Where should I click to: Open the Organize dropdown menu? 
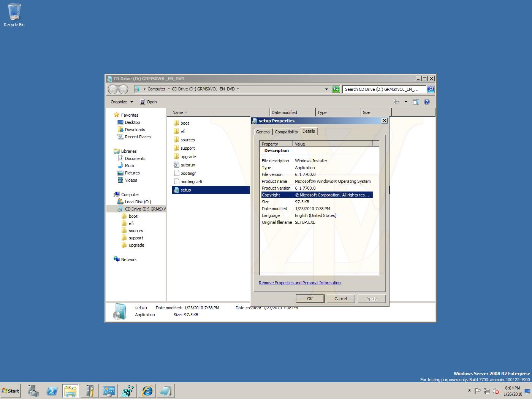[122, 102]
